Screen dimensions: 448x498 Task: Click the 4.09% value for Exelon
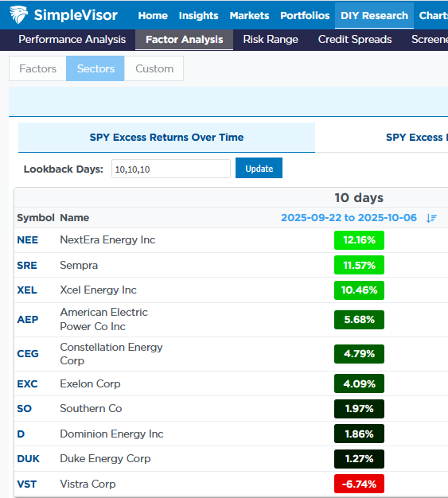click(x=359, y=383)
